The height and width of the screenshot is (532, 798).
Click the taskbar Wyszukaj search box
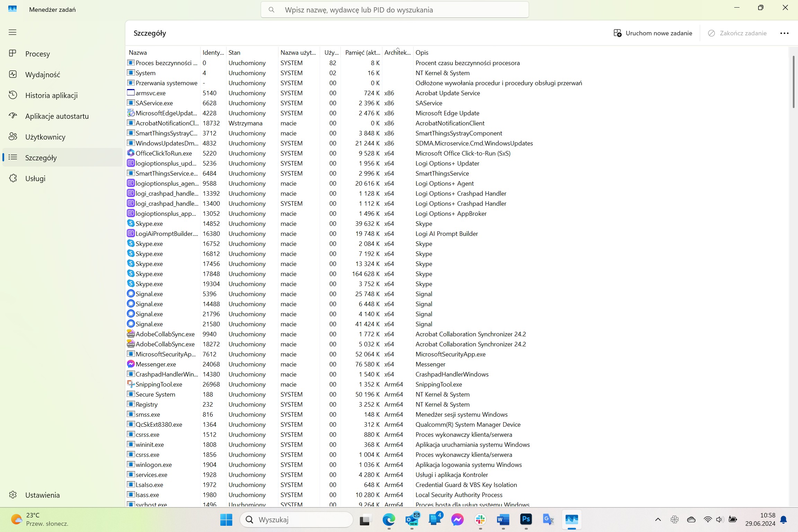coord(296,520)
